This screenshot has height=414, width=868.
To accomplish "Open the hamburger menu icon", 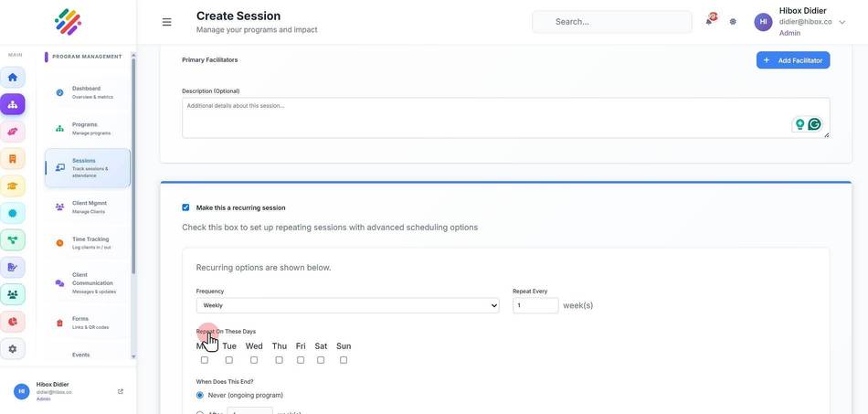I will tap(166, 22).
